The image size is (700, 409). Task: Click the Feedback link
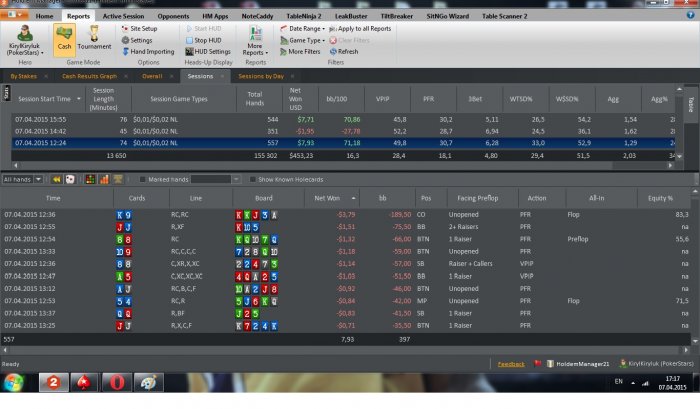click(511, 364)
